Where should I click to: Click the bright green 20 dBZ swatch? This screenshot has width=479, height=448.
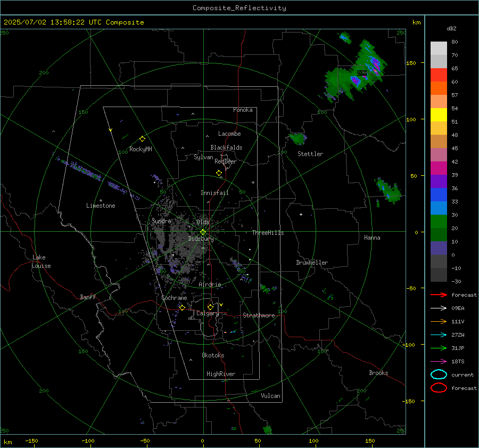point(439,222)
